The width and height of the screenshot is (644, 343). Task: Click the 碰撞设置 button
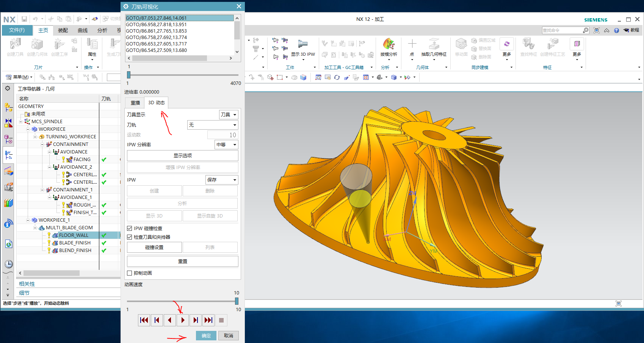coord(154,247)
